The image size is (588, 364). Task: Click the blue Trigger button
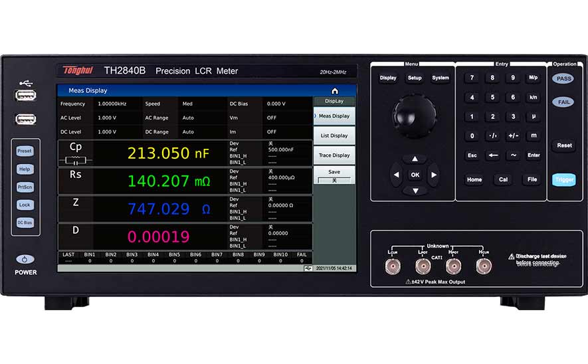coord(564,179)
